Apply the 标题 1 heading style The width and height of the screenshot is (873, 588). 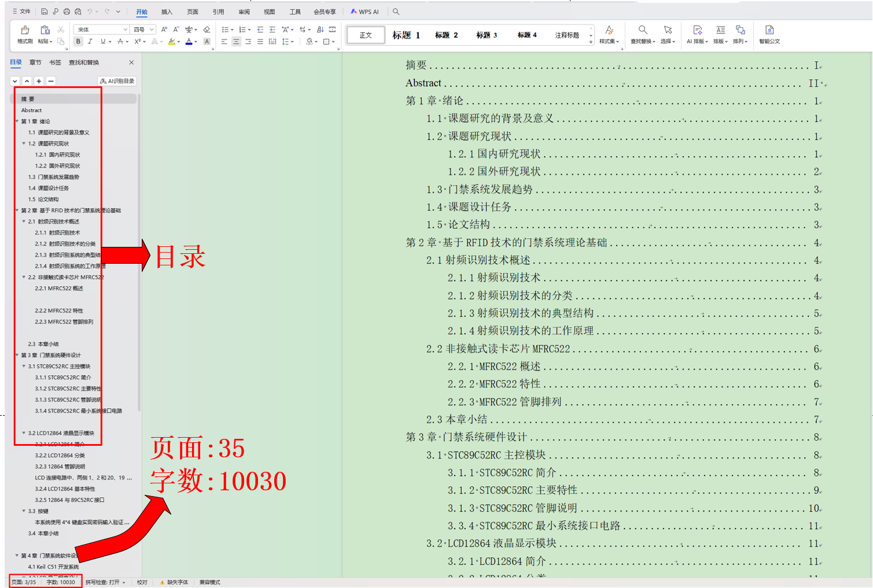tap(406, 35)
